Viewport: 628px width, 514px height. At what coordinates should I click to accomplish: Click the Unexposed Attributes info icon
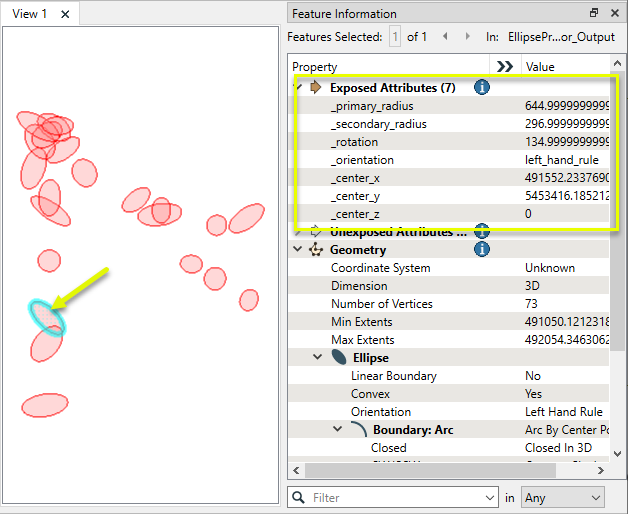pyautogui.click(x=481, y=231)
